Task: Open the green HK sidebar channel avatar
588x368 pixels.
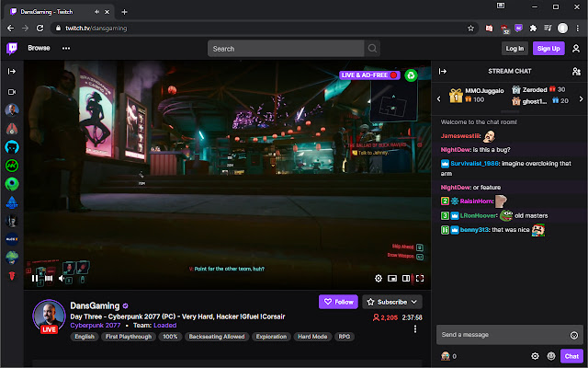Action: [12, 166]
